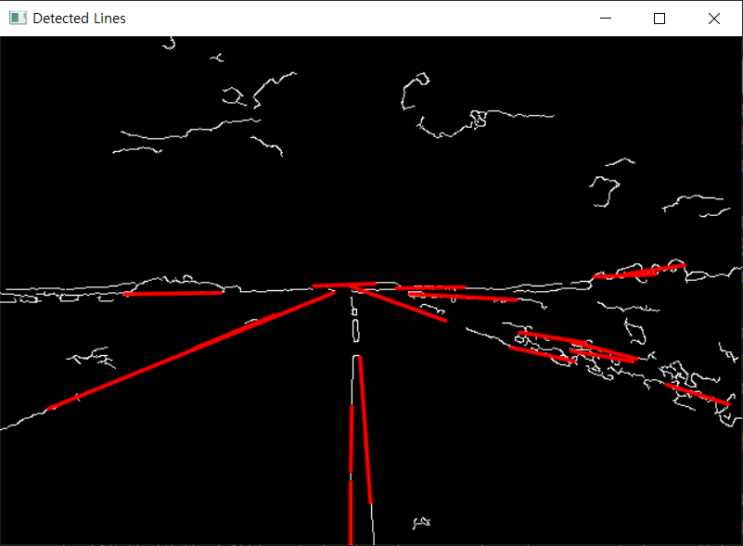Close the Detected Lines window
The image size is (743, 546).
coord(714,18)
